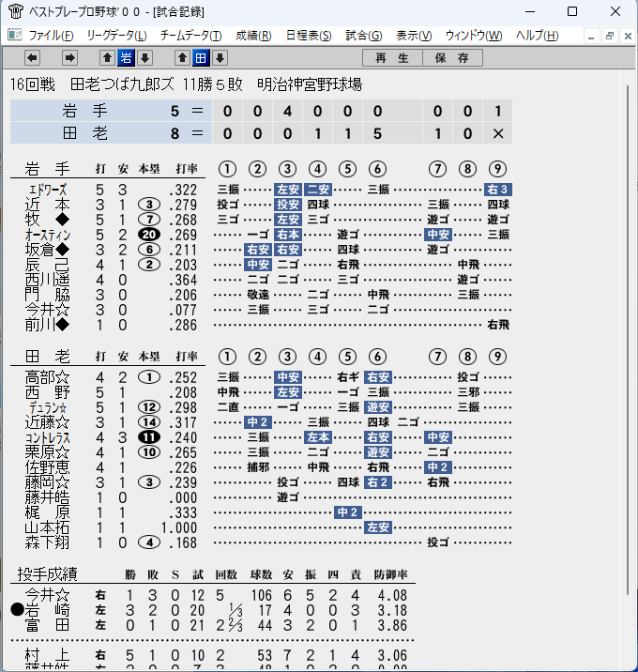638x672 pixels.
Task: Select the 岩 team icon
Action: (x=126, y=58)
